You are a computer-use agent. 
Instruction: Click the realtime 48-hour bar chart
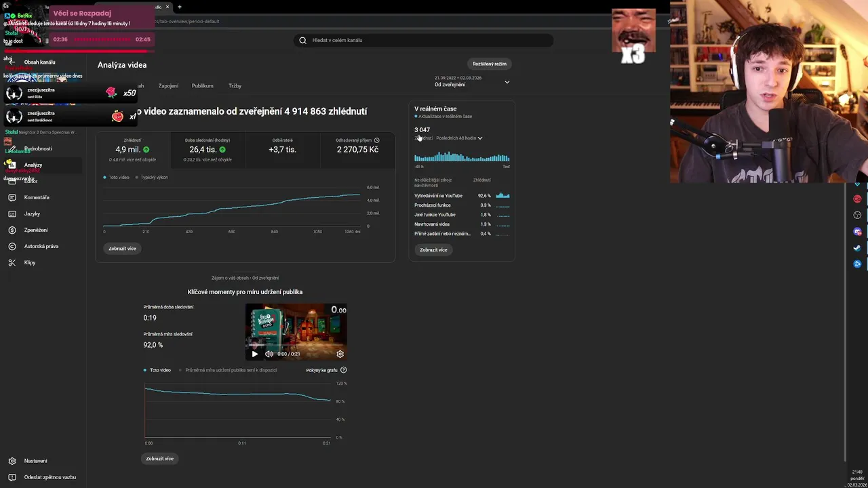click(462, 157)
